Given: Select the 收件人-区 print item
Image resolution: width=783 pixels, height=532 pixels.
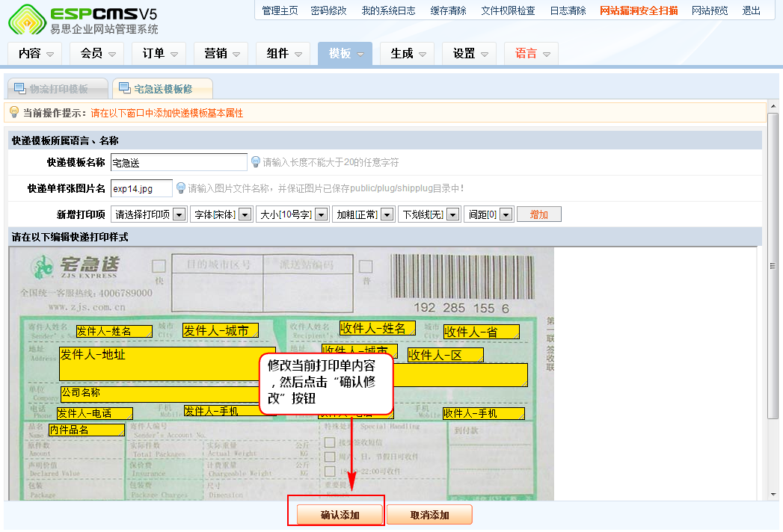Looking at the screenshot, I should pos(446,356).
